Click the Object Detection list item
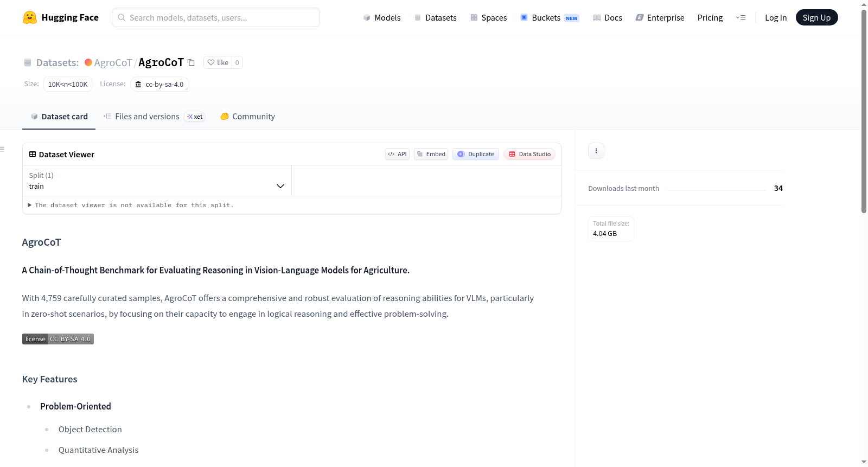Viewport: 868px width, 467px height. 90,430
